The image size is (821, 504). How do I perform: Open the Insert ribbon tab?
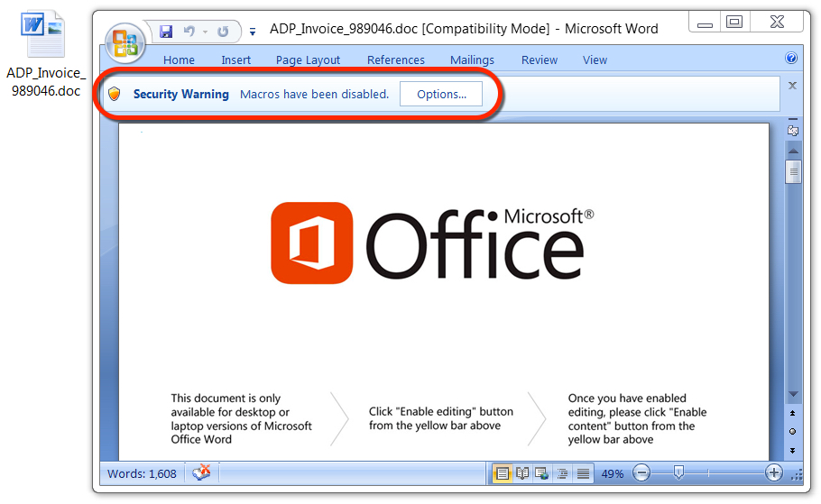[x=235, y=60]
